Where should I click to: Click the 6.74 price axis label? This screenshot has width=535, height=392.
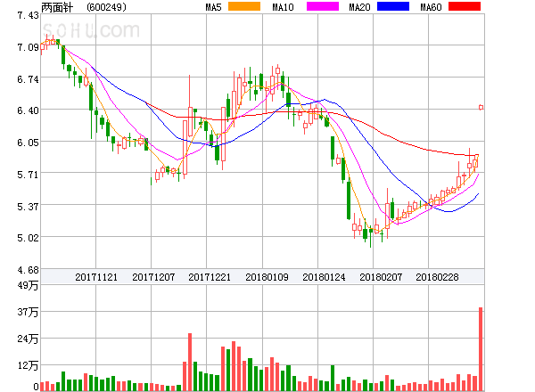coord(28,79)
